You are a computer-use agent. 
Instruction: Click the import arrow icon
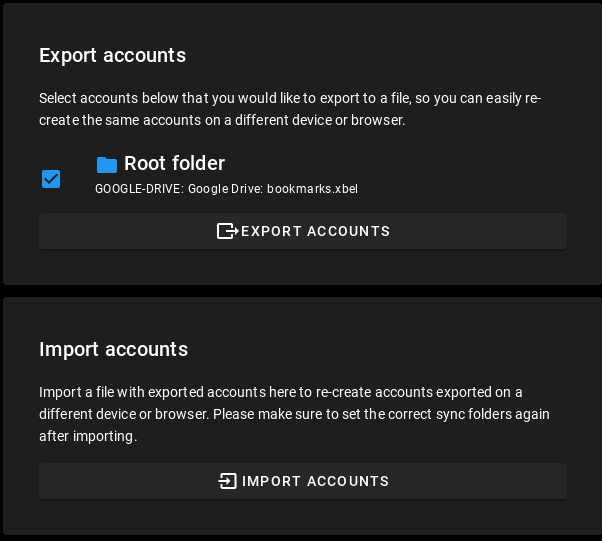coord(228,481)
